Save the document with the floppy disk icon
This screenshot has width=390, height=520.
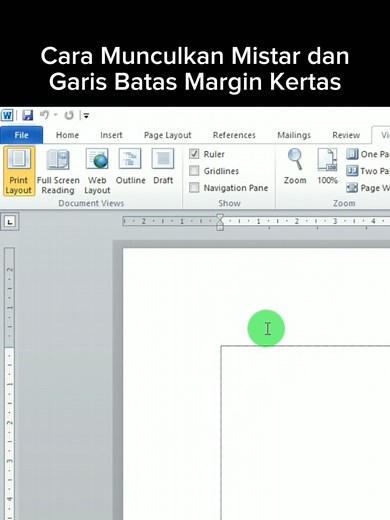click(x=28, y=115)
